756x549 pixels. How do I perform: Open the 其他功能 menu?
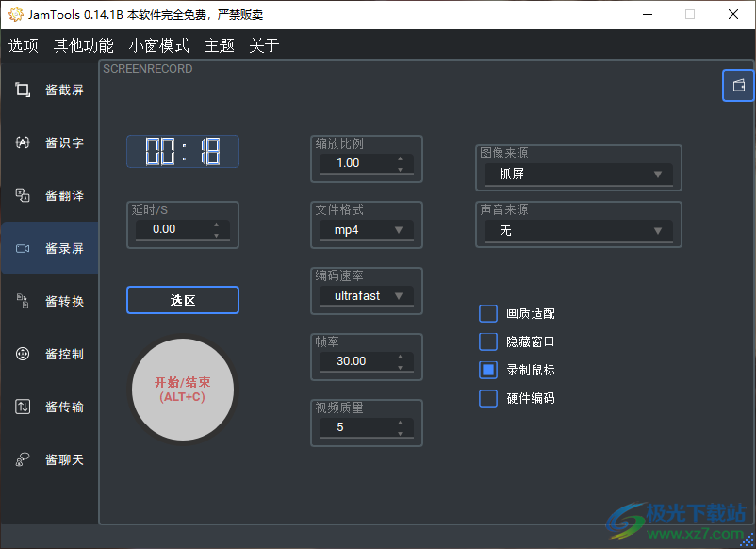83,45
